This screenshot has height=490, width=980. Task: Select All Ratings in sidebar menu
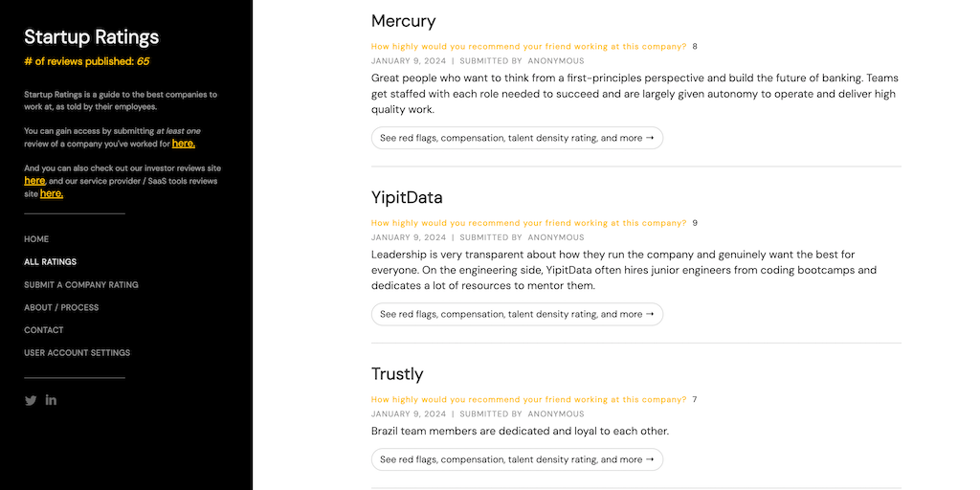click(51, 262)
